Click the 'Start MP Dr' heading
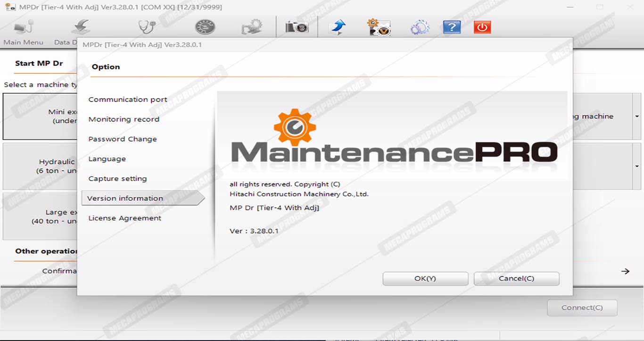 click(39, 63)
